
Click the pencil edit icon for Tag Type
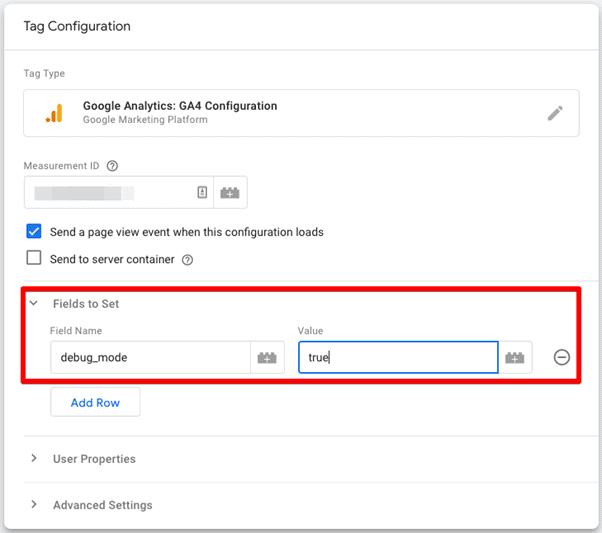pos(555,113)
